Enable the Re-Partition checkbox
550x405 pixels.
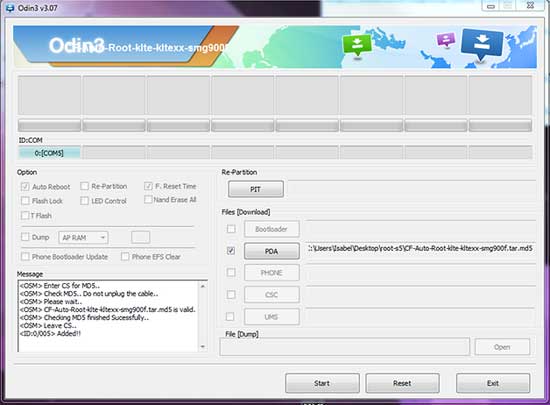[85, 186]
